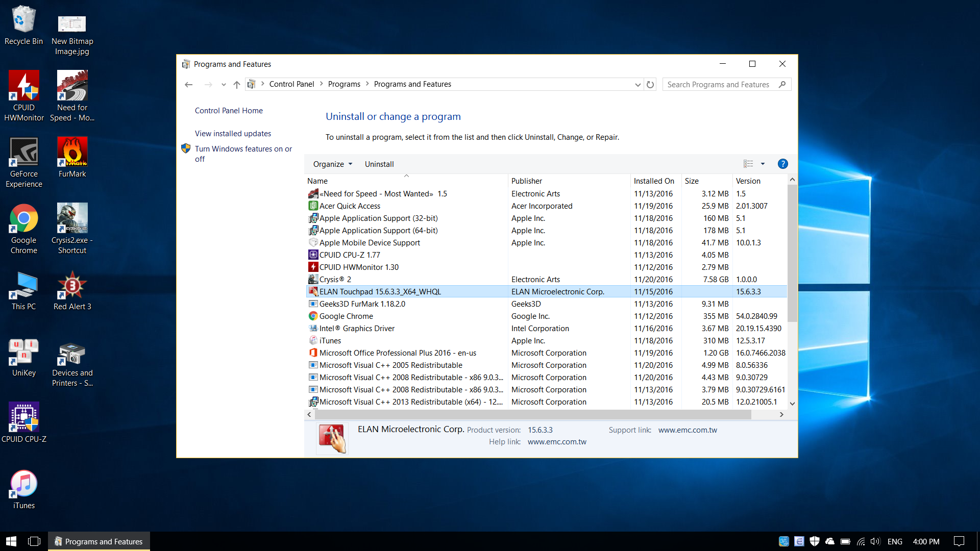
Task: Click the search magnifier icon
Action: pos(782,85)
